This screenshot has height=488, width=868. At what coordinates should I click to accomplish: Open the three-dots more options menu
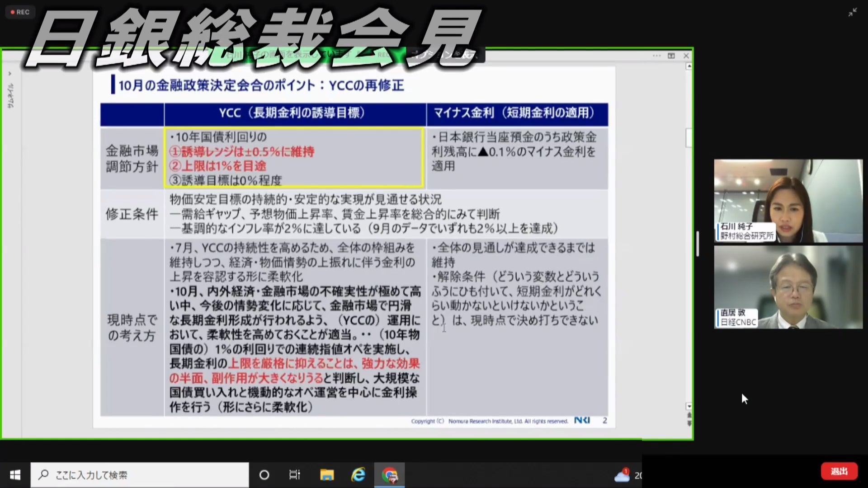pos(656,56)
